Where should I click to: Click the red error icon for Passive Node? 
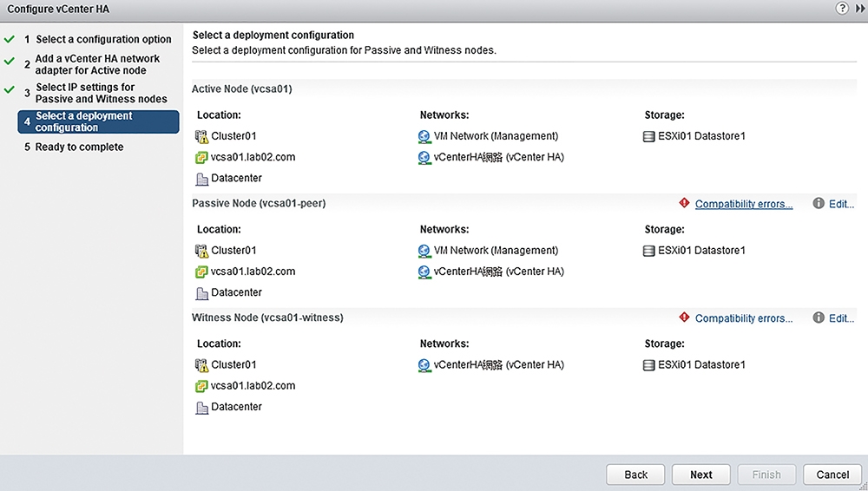coord(684,203)
